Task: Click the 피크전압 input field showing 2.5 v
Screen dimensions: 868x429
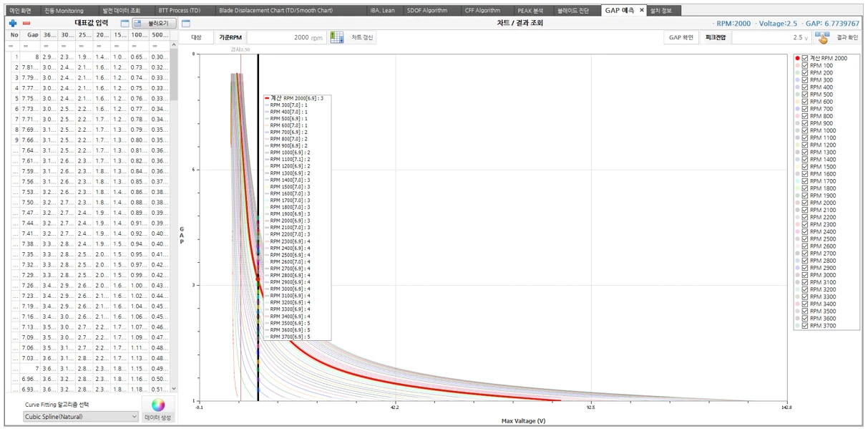Action: 771,37
